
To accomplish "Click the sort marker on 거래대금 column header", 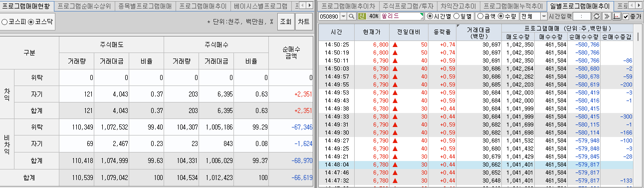I will tap(458, 25).
